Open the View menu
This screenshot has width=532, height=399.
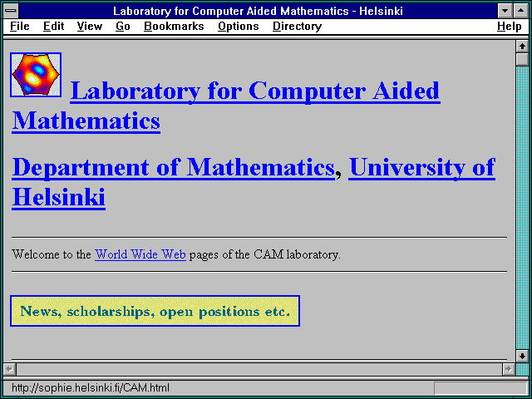(90, 26)
